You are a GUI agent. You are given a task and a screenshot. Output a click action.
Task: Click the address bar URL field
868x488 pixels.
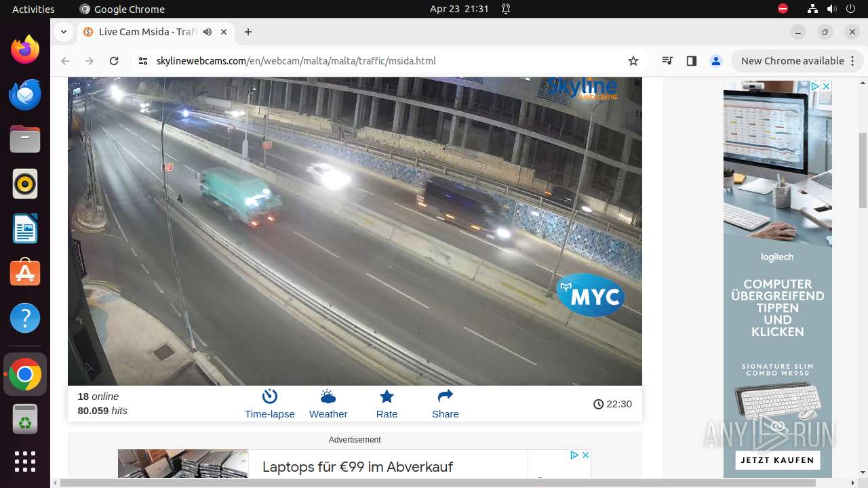pos(390,61)
